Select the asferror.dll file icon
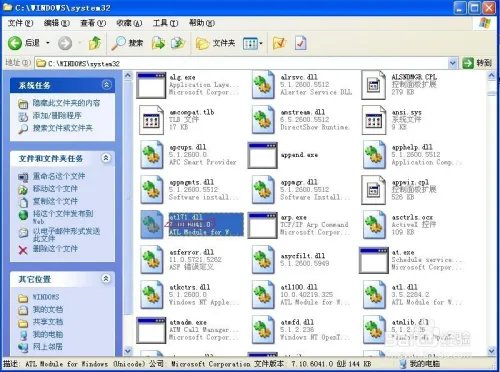The height and width of the screenshot is (372, 500). tap(152, 260)
